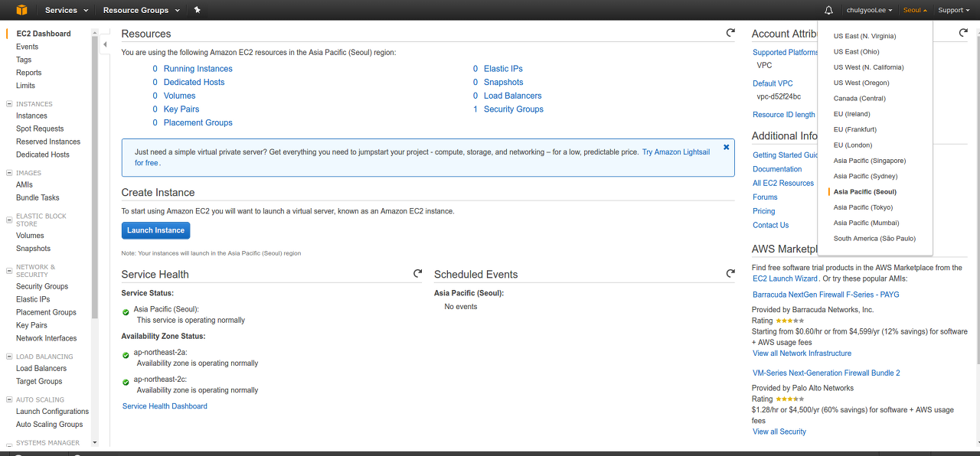Collapse the IMAGES sidebar section
The image size is (980, 456).
pos(9,173)
